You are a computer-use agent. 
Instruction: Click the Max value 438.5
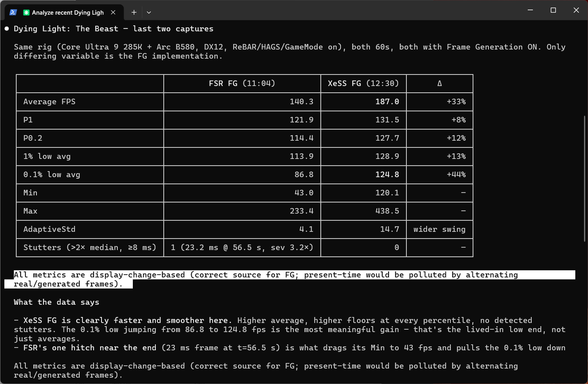(x=387, y=211)
